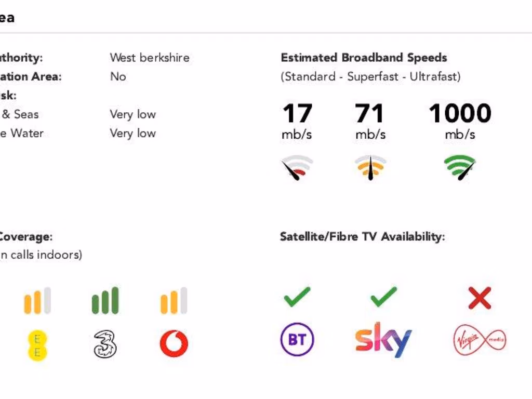Click the West berkshire authority value
Image resolution: width=532 pixels, height=399 pixels.
click(x=150, y=58)
